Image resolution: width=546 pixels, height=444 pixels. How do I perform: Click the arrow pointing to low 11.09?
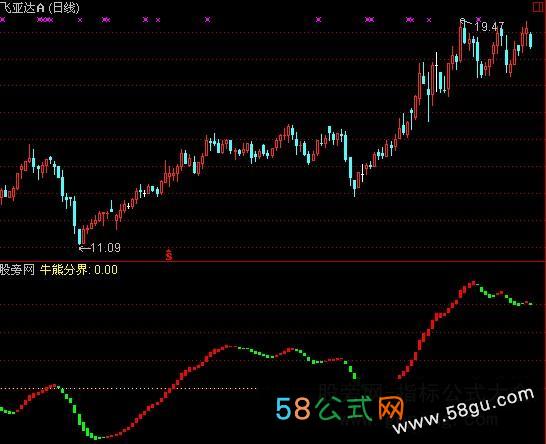85,248
